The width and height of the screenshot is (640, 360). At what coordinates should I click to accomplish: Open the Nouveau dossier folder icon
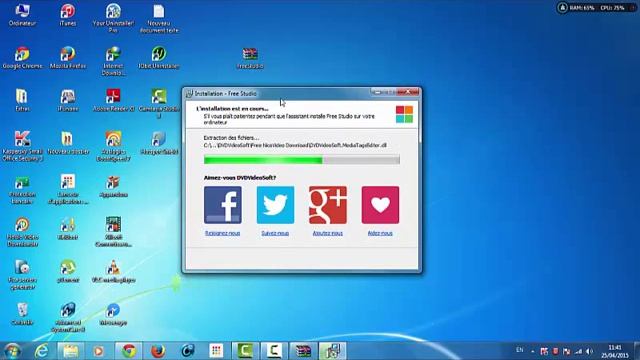click(x=68, y=143)
